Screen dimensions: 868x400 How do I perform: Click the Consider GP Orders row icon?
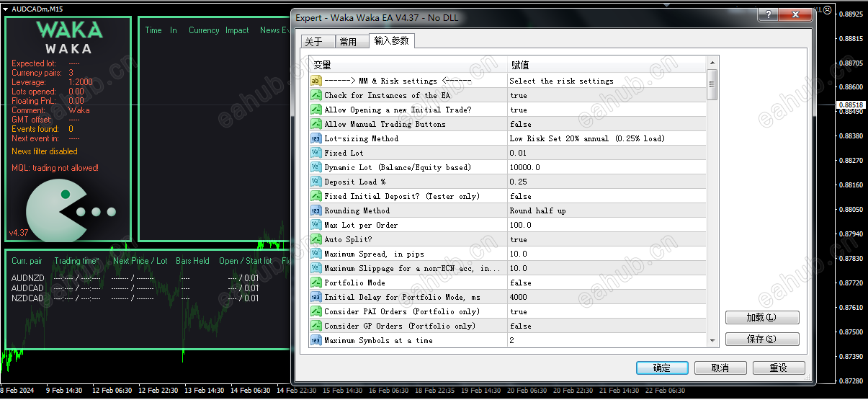316,326
